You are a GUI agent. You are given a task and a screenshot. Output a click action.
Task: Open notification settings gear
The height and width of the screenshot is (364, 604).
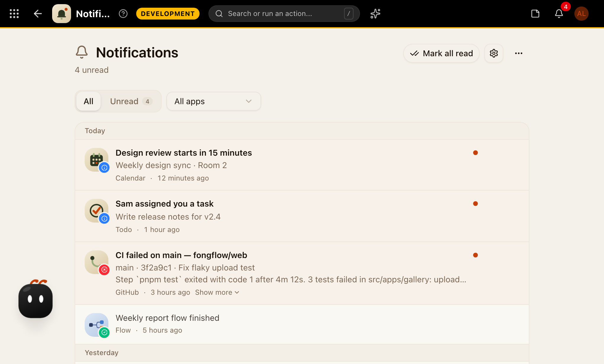(494, 53)
